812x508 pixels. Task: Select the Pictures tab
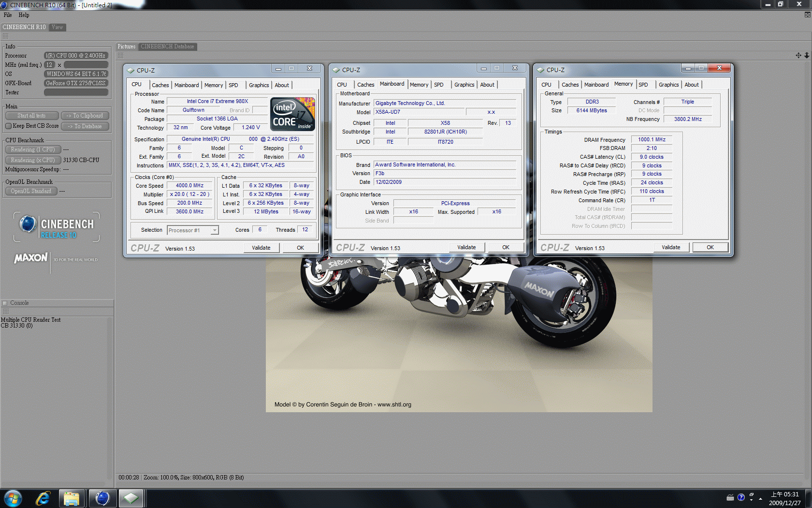click(127, 46)
